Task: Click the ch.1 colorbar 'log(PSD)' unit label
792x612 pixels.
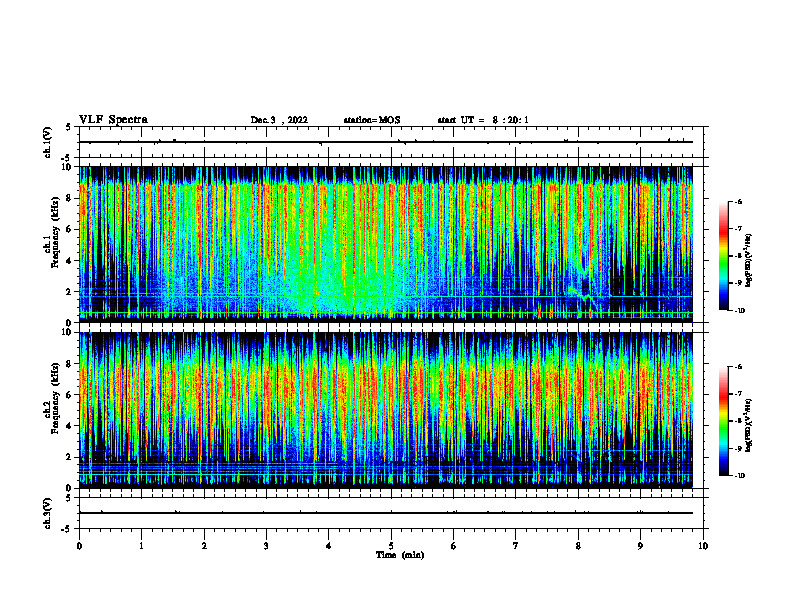Action: click(749, 261)
